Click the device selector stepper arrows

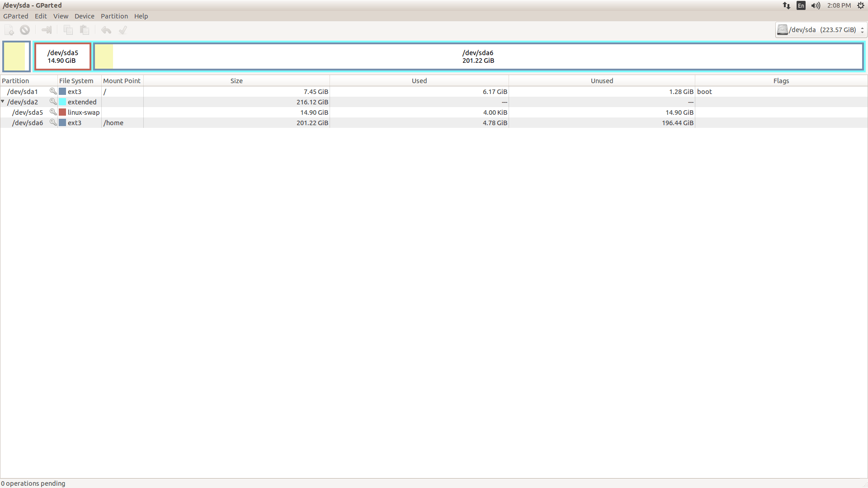point(863,30)
